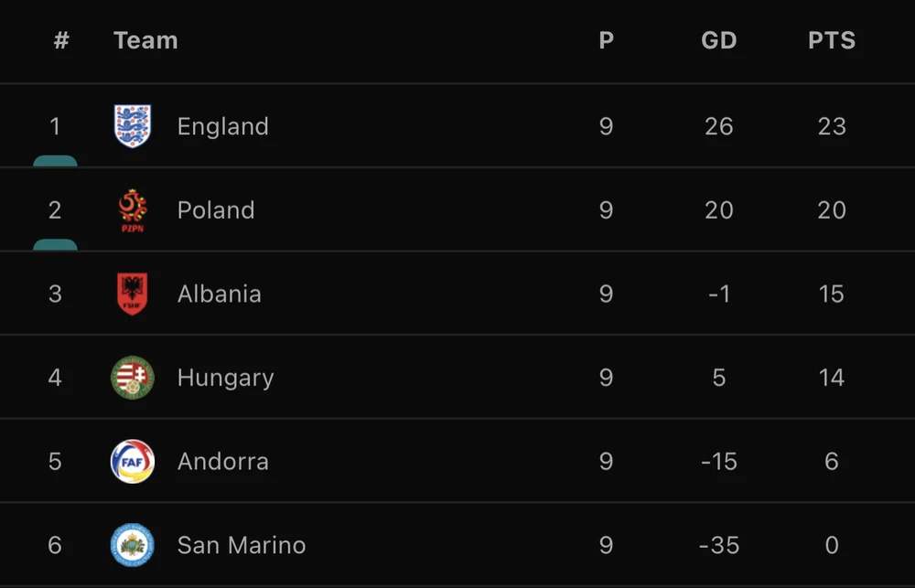Select the Albania team name
915x588 pixels.
tap(219, 294)
